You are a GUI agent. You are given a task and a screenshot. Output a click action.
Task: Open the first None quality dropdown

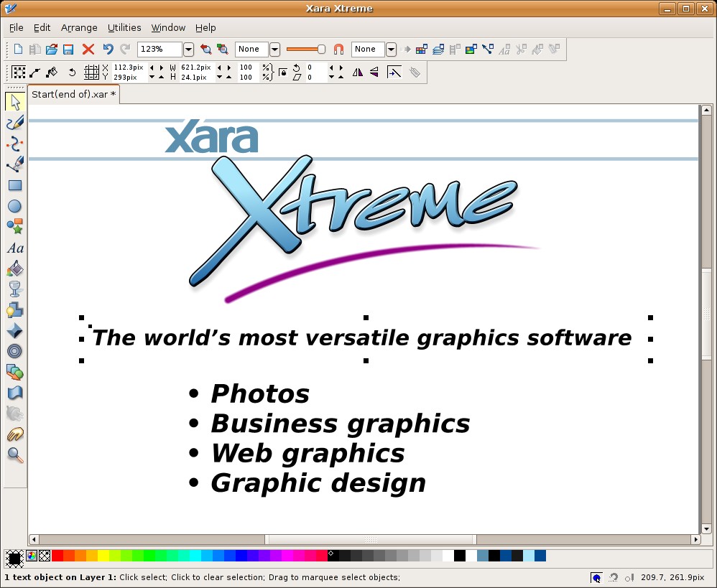(x=275, y=49)
